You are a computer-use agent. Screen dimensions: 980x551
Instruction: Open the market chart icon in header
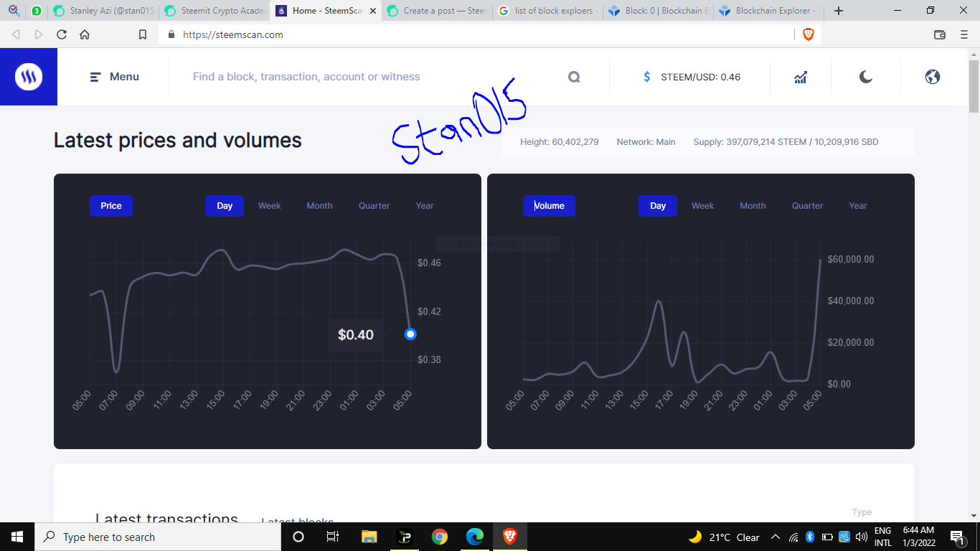tap(801, 77)
